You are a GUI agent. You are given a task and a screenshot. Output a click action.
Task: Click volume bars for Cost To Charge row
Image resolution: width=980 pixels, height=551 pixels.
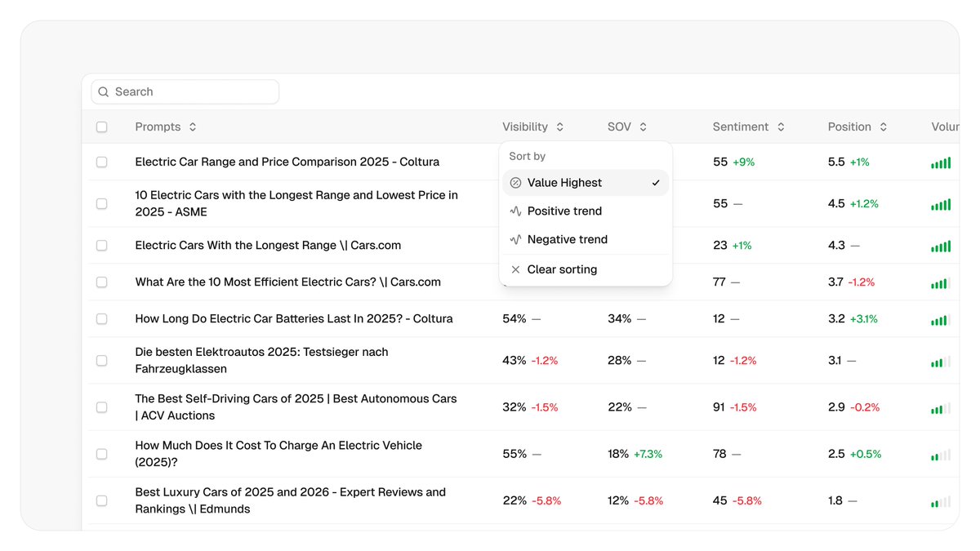click(x=941, y=454)
